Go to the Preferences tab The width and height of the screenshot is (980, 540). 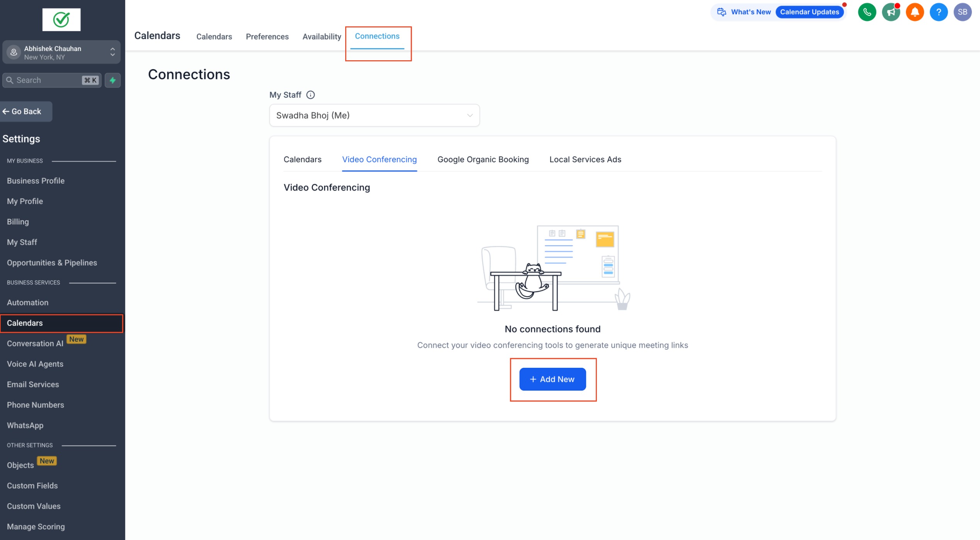[267, 37]
